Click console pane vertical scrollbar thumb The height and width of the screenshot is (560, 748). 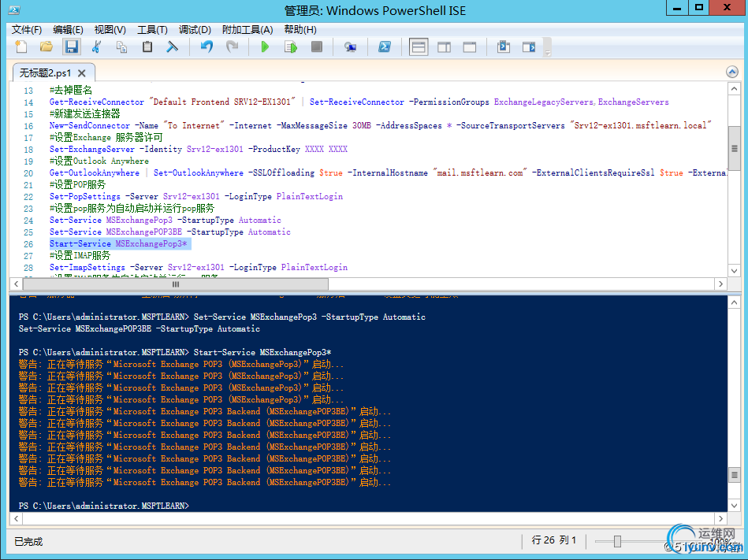point(734,475)
